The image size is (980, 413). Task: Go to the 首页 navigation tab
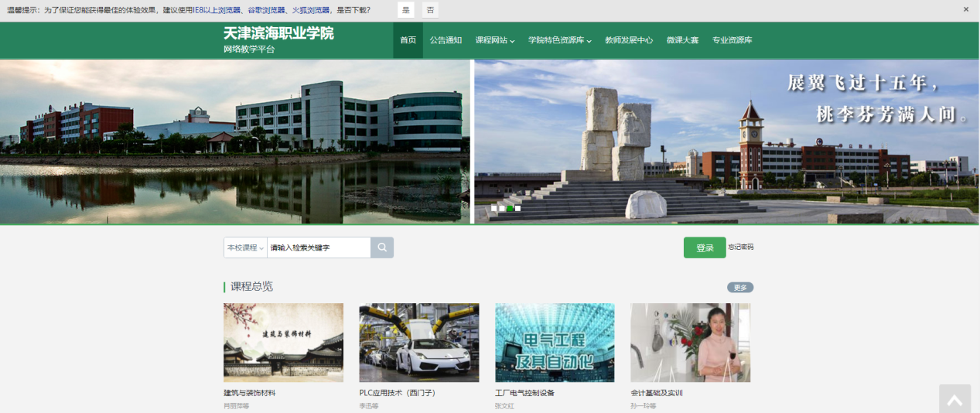pos(408,40)
